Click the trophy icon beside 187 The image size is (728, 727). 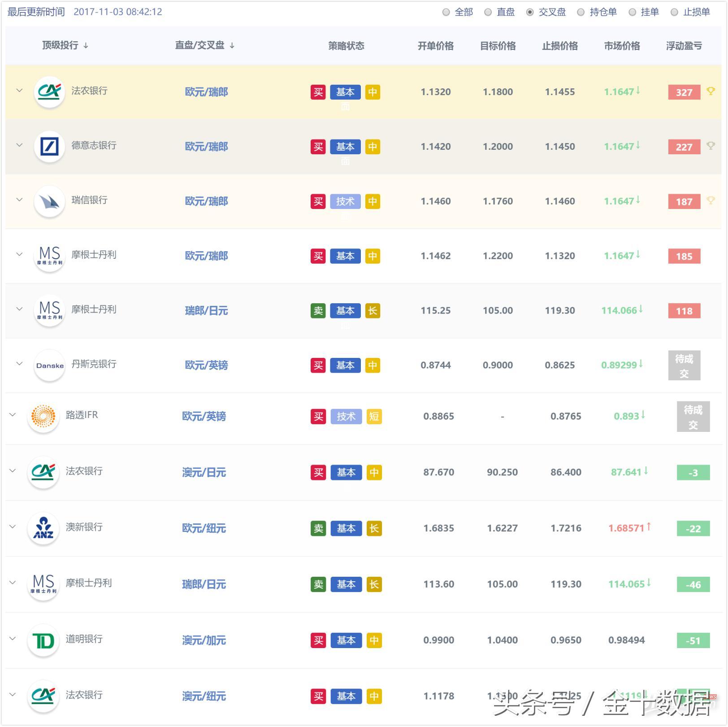tap(711, 200)
